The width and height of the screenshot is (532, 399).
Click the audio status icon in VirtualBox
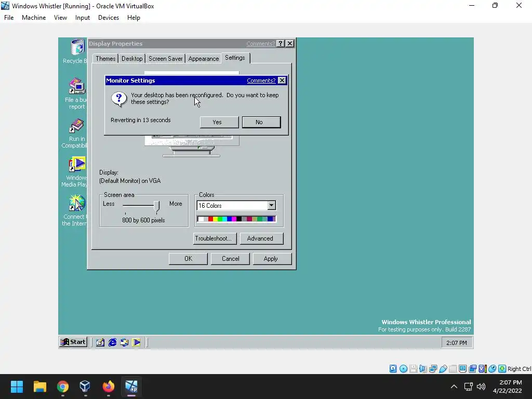(x=423, y=369)
